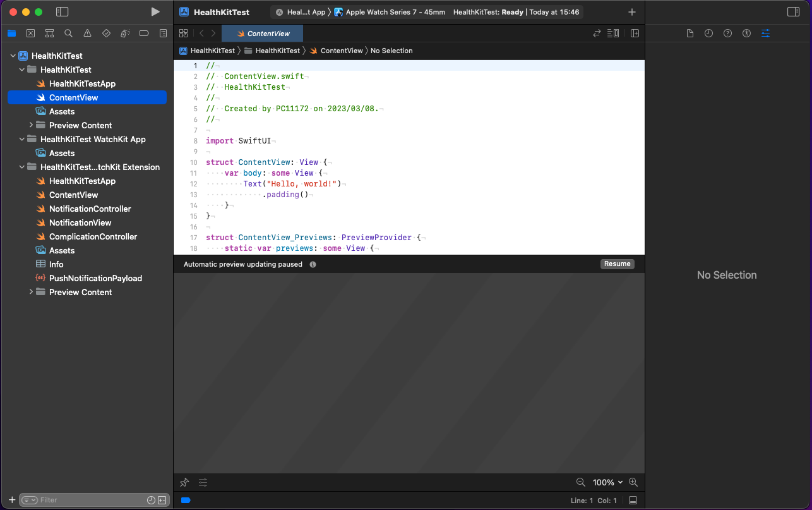This screenshot has height=510, width=812.
Task: Open the 100% zoom level dropdown
Action: pos(607,482)
